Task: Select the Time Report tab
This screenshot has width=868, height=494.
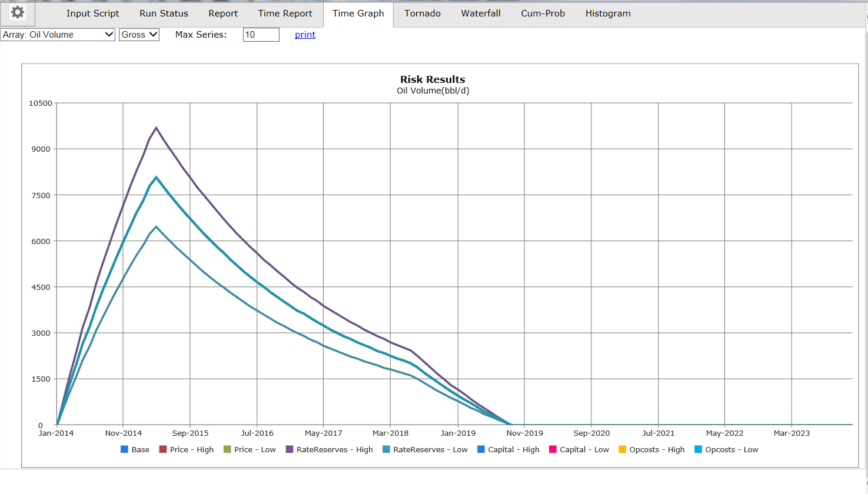Action: pyautogui.click(x=285, y=14)
